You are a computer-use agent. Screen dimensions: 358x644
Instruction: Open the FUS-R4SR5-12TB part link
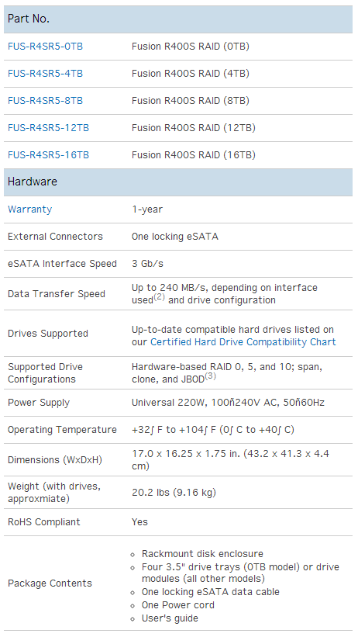(48, 128)
